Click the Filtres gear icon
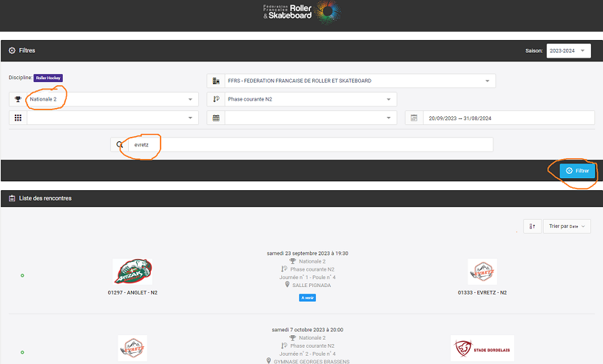The width and height of the screenshot is (603, 364). click(12, 50)
